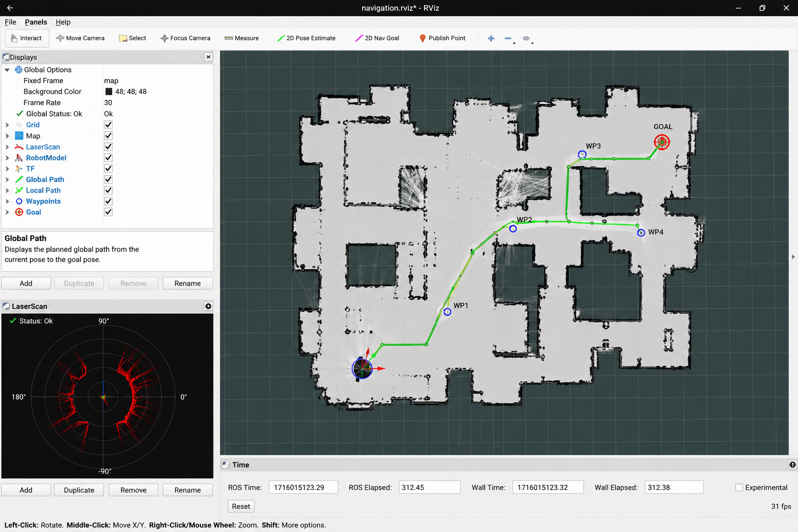Click the Time panel float button
Screen dimensions: 798x532
[792, 464]
